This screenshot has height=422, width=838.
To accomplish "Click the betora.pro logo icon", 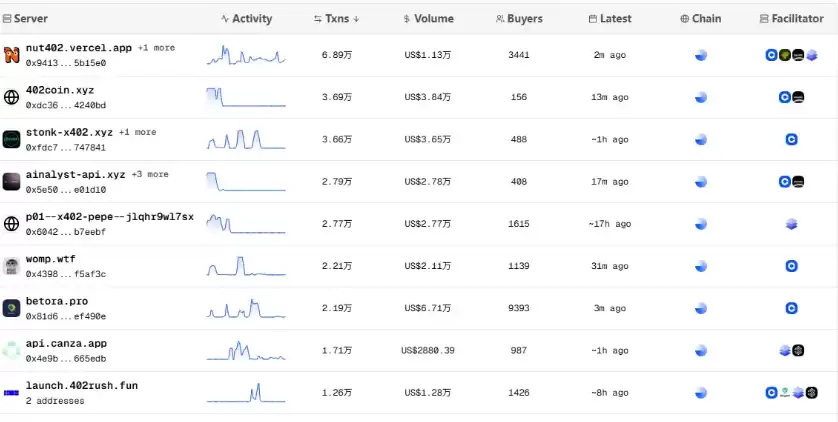I will tap(11, 308).
